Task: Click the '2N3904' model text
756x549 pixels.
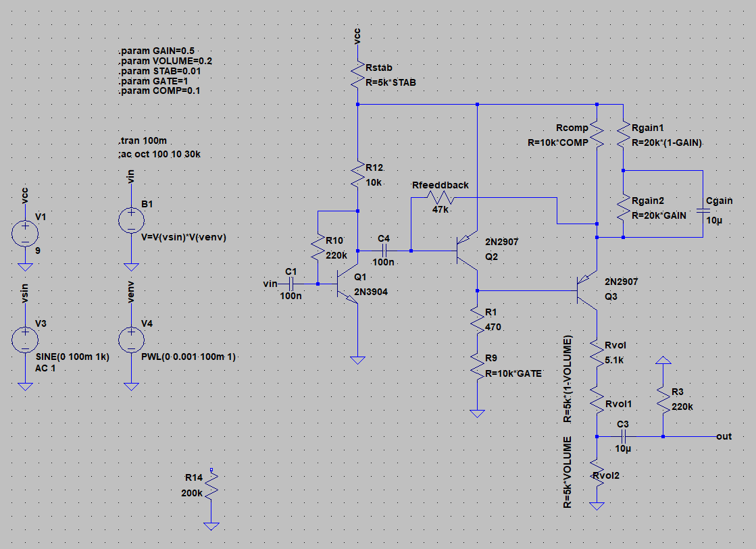Action: click(x=371, y=292)
